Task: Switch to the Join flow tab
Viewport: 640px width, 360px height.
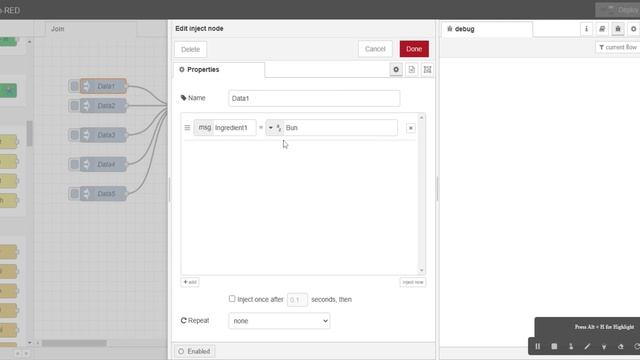Action: [91, 29]
